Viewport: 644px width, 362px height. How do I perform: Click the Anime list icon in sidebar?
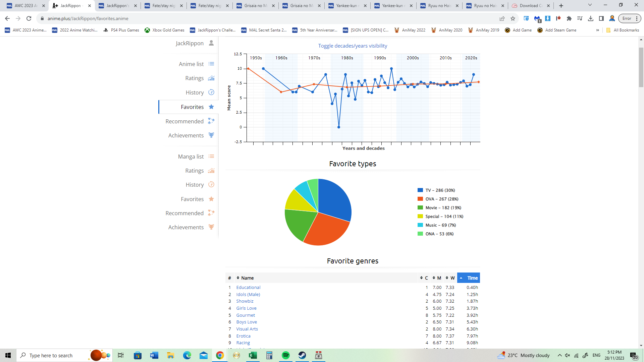point(211,64)
